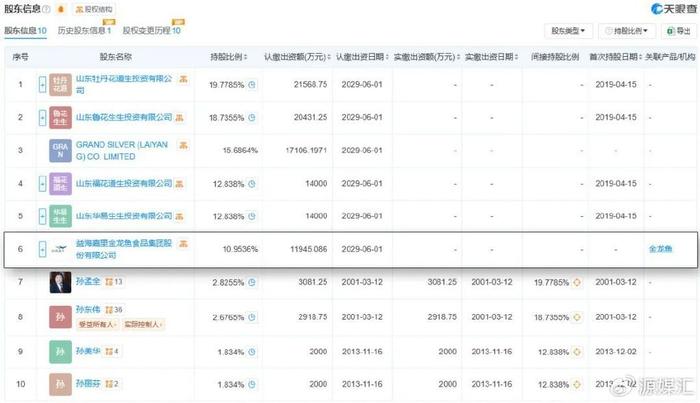Viewport: 700px width, 403px height.
Task: Open the 孙东伟 shareholder link
Action: point(88,309)
